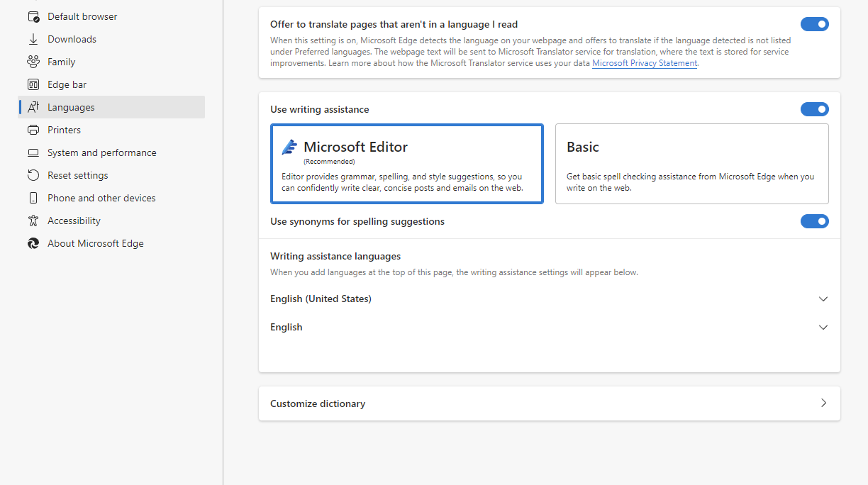Click the Default browser icon in sidebar
Screen dimensions: 868x485
pyautogui.click(x=33, y=16)
